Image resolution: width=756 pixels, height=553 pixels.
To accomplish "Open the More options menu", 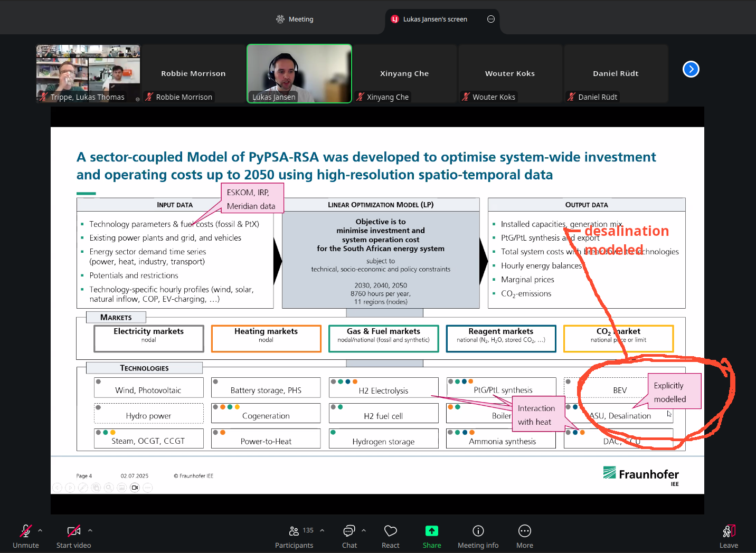I will tap(524, 536).
